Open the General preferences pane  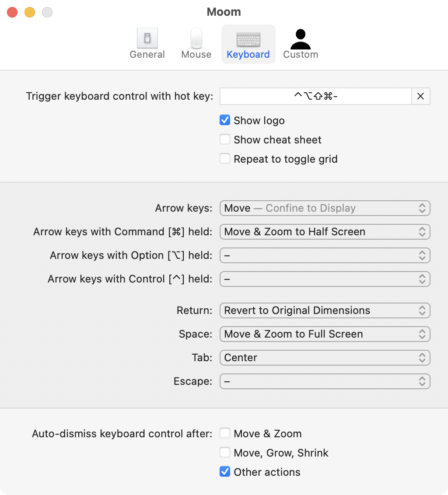pyautogui.click(x=147, y=44)
